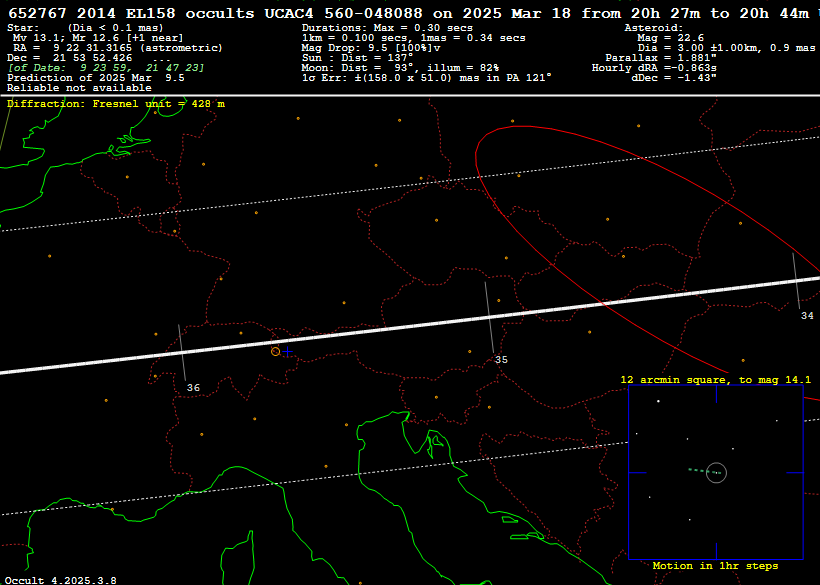The image size is (820, 585).
Task: Click 'Occult 4.2025.3.8' version text
Action: pos(61,580)
